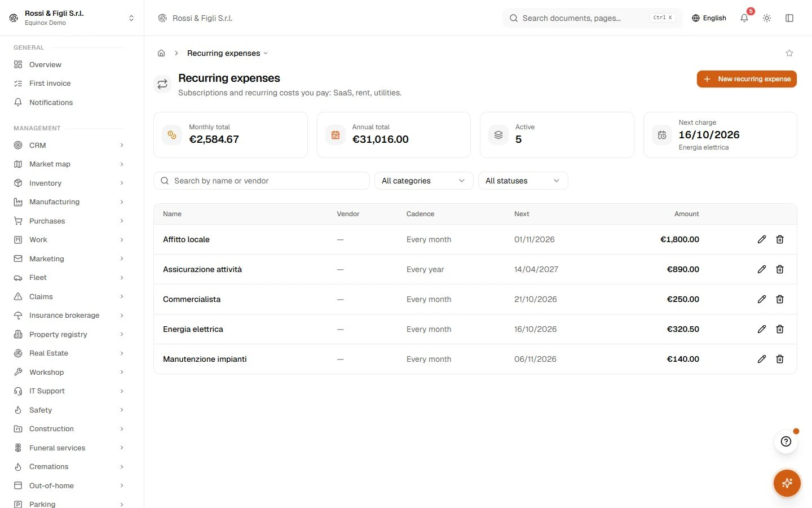Edit the Manutenzione impianti expense
Viewport: 812px width, 508px height.
(x=762, y=359)
